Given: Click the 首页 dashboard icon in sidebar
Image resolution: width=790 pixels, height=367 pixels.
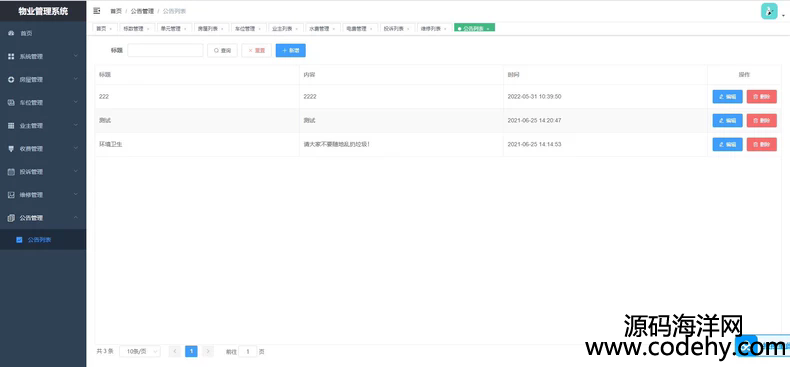Looking at the screenshot, I should click(x=11, y=33).
